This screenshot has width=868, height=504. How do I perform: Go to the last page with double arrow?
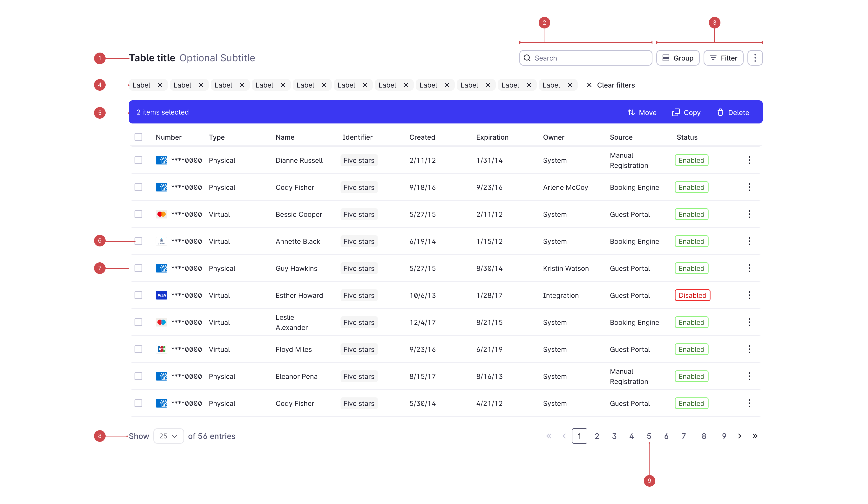[755, 436]
